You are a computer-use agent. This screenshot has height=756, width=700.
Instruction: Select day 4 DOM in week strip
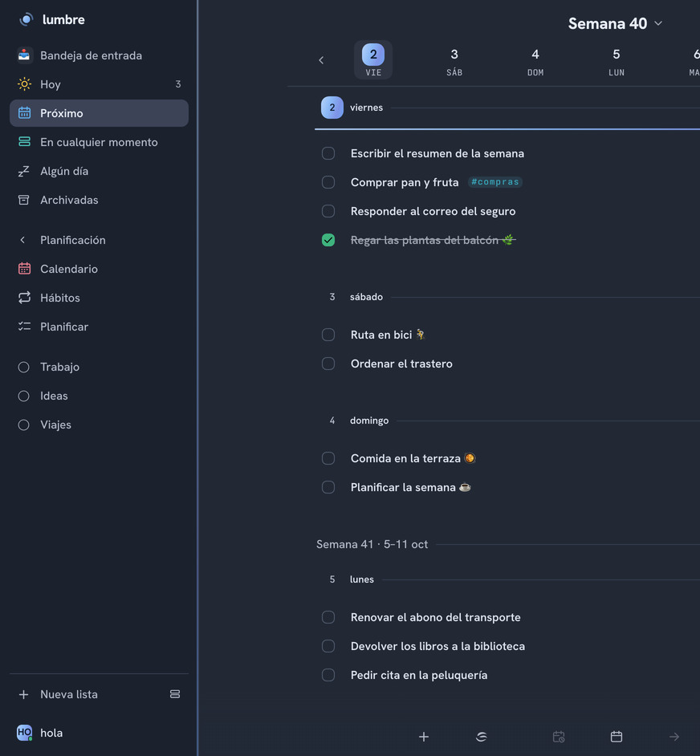pos(535,62)
